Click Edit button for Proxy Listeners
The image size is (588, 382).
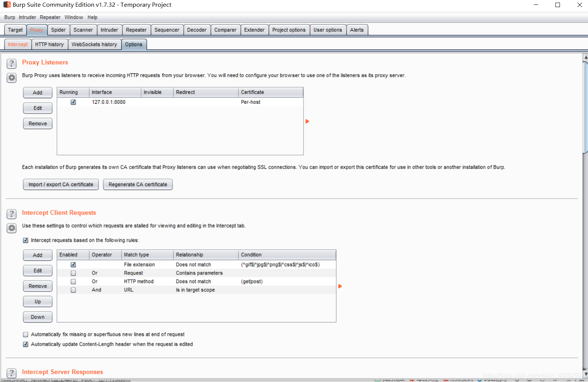(38, 108)
